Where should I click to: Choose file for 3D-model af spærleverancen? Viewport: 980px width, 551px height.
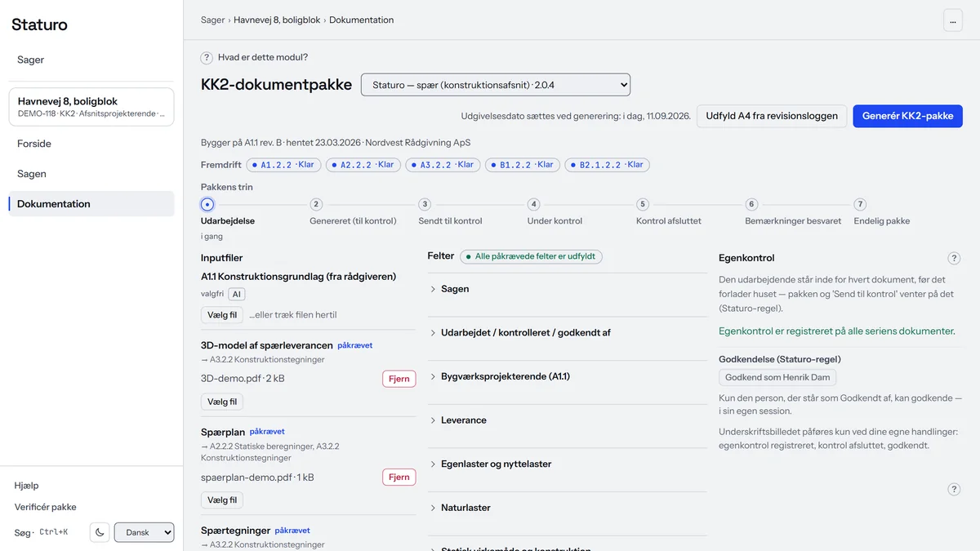pos(222,402)
